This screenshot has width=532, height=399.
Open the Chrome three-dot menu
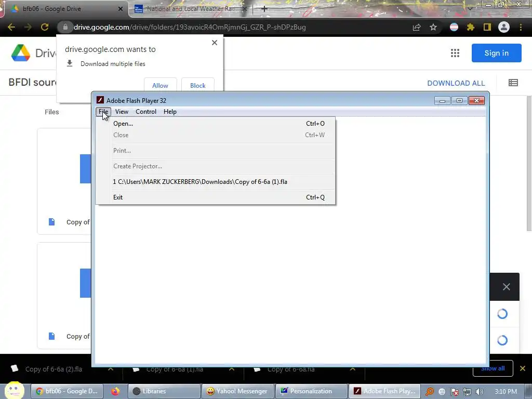(521, 27)
